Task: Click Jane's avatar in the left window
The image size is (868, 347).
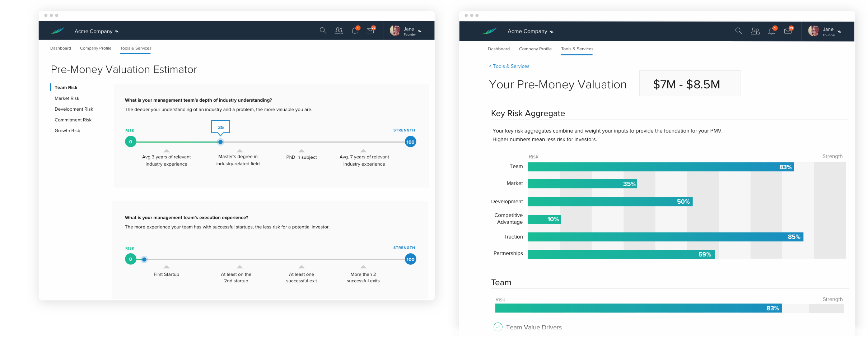Action: click(395, 31)
